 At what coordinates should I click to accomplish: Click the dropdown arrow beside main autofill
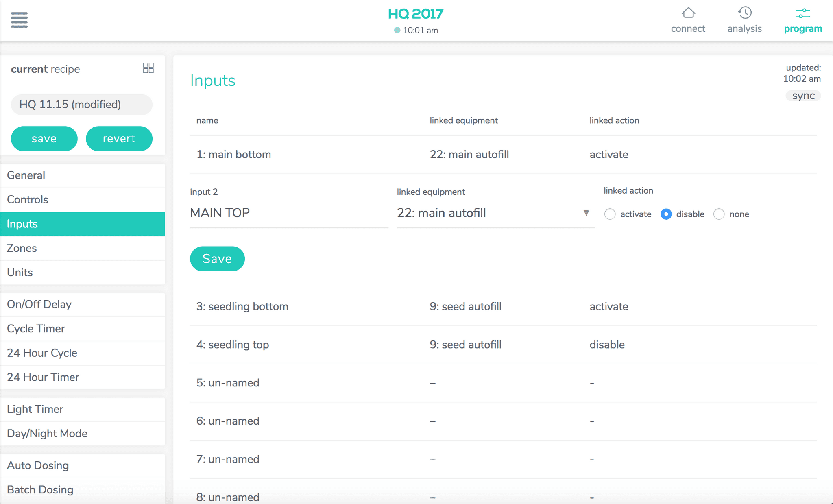586,213
